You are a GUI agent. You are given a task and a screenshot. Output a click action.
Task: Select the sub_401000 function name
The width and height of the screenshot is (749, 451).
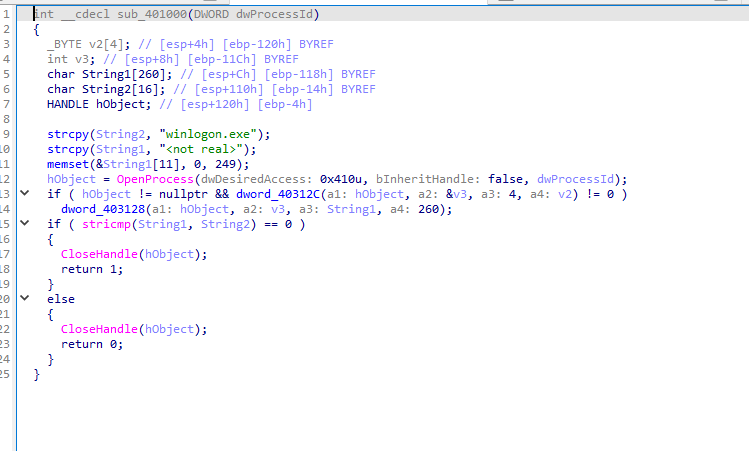click(x=152, y=14)
